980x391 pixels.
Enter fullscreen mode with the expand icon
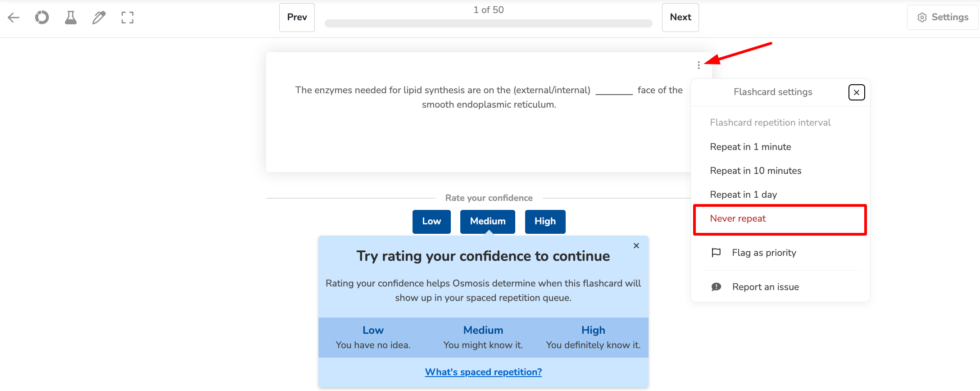click(127, 18)
